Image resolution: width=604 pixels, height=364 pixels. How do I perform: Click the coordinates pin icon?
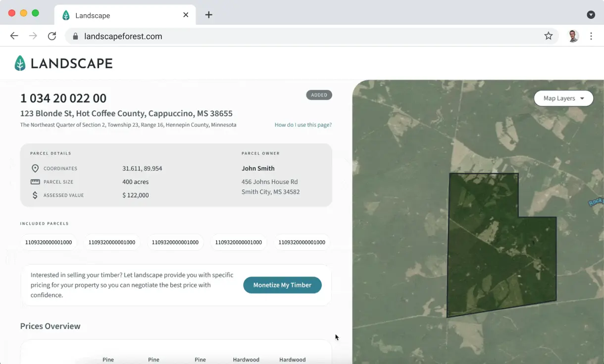pos(35,168)
